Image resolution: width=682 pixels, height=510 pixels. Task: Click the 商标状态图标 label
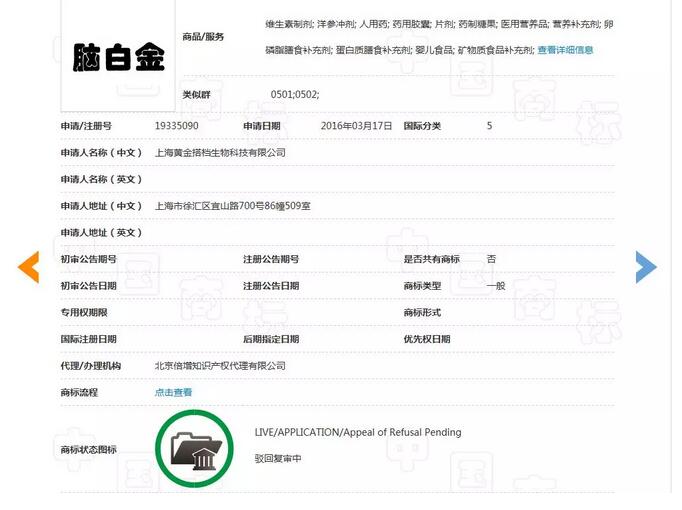89,450
